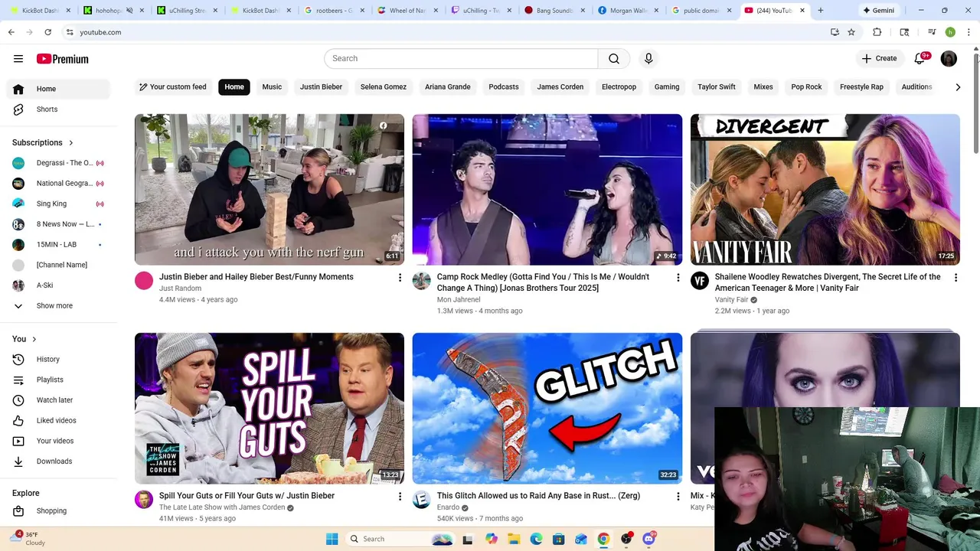Open Enardo channel avatar

pos(422,500)
